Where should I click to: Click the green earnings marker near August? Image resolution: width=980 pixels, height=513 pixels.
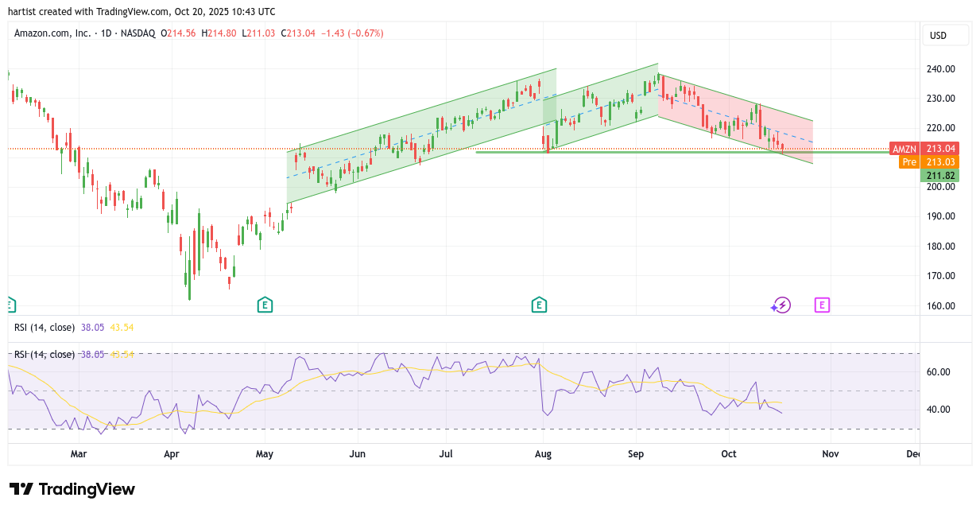pyautogui.click(x=539, y=305)
